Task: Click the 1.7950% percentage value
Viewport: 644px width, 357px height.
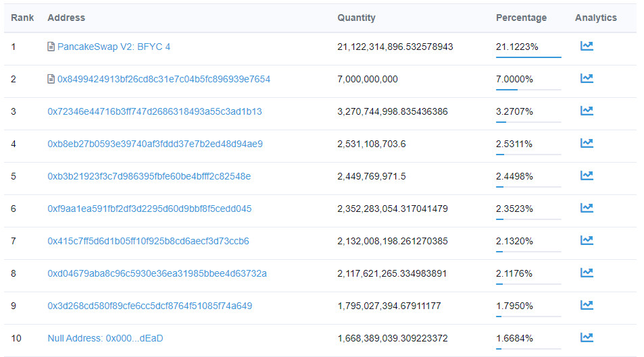Action: (x=515, y=306)
